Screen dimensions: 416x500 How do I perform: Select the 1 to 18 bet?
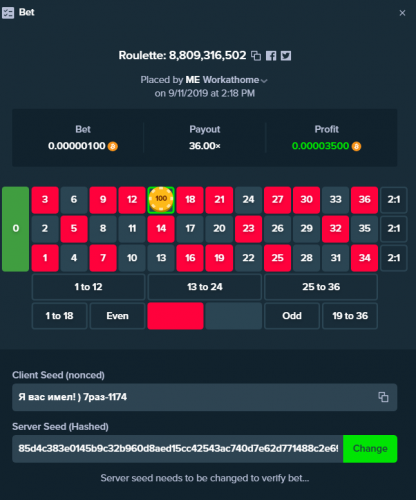[x=59, y=316]
